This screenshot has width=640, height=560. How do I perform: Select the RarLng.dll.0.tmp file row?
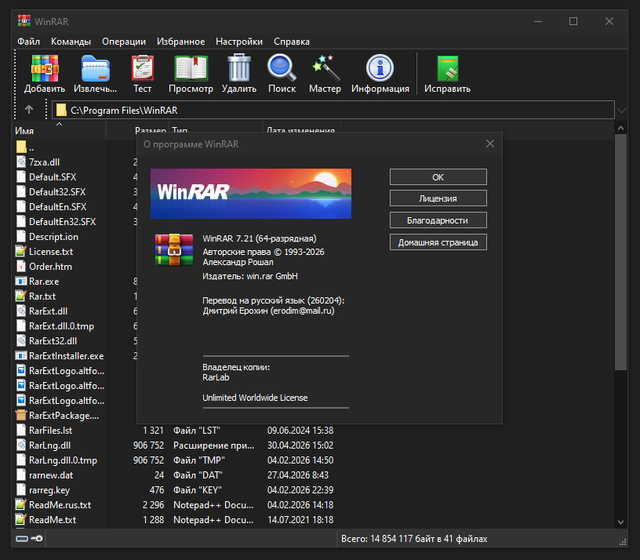(176, 460)
